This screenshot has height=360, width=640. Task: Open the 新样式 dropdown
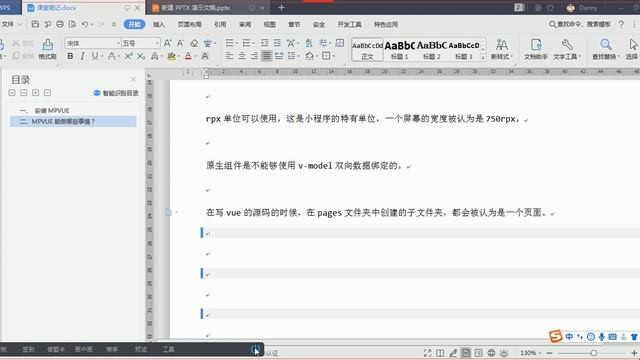pyautogui.click(x=502, y=49)
